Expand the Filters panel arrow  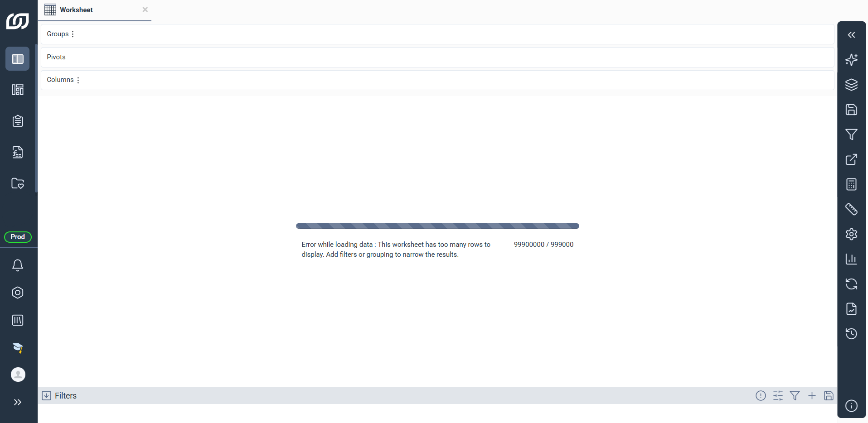tap(47, 395)
